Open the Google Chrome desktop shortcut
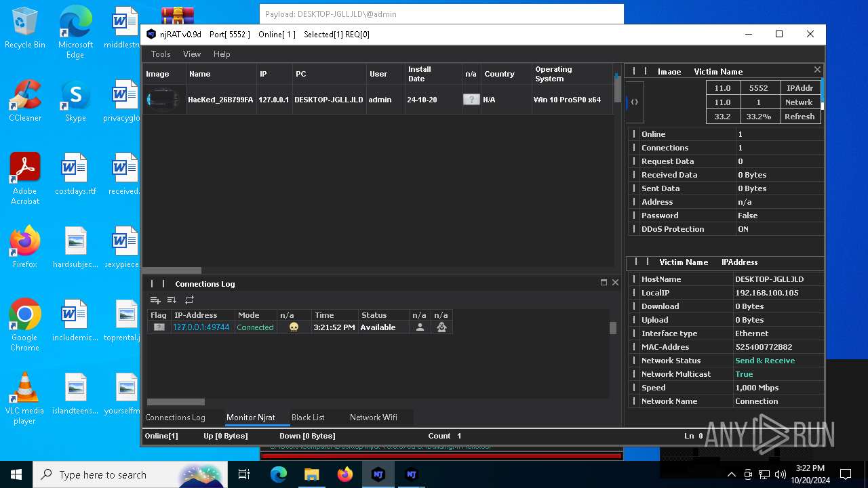The width and height of the screenshot is (868, 488). pos(24,325)
